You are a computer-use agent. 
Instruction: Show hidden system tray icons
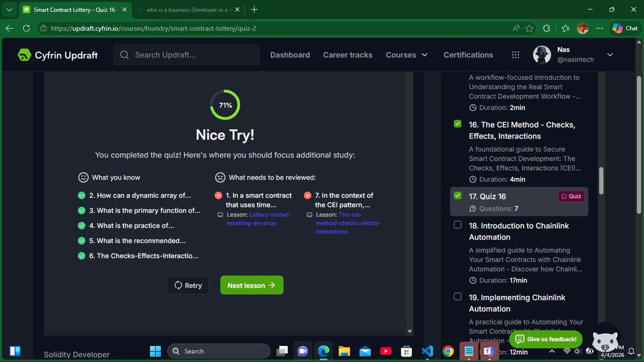[552, 351]
